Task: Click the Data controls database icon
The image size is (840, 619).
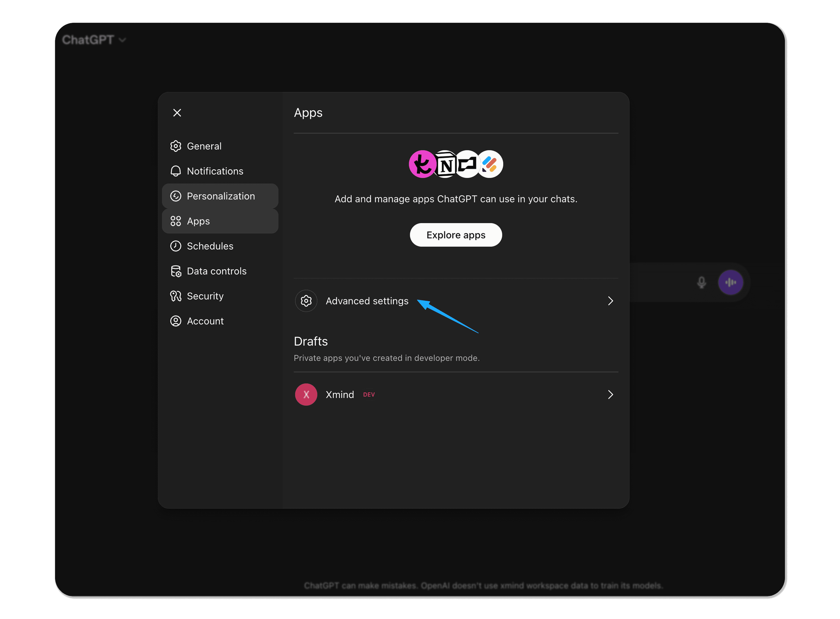Action: (x=176, y=271)
